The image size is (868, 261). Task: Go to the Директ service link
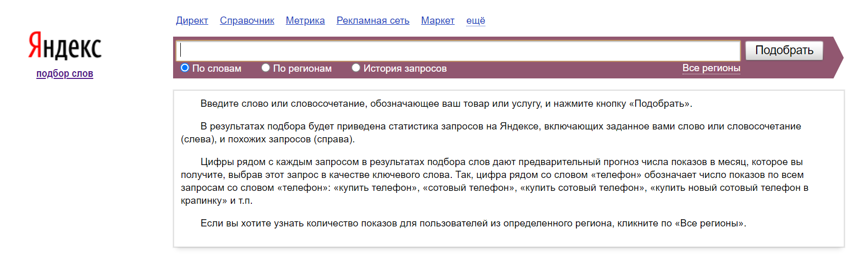[192, 21]
